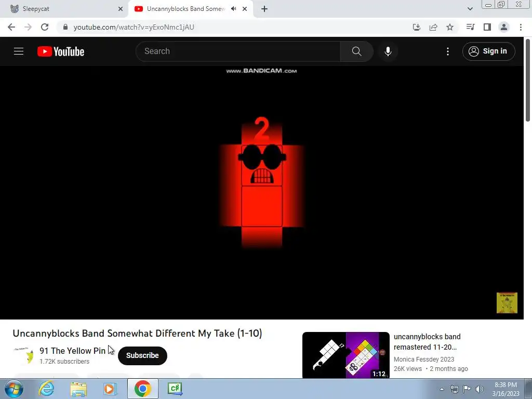Open Windows Start button
The width and height of the screenshot is (532, 399).
14,389
